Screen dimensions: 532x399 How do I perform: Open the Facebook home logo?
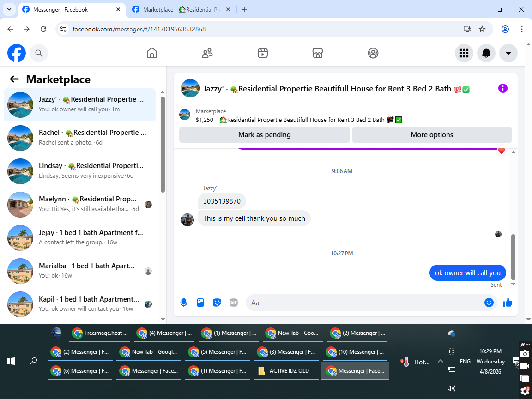point(17,53)
